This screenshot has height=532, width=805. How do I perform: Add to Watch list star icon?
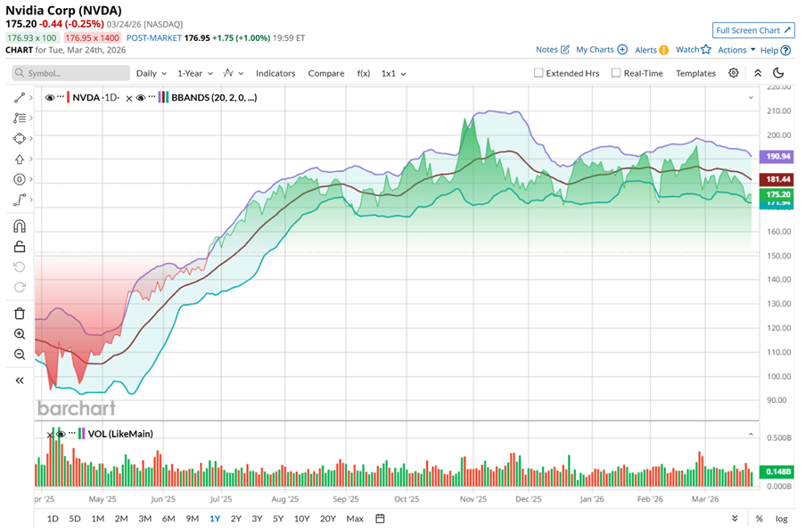[706, 49]
